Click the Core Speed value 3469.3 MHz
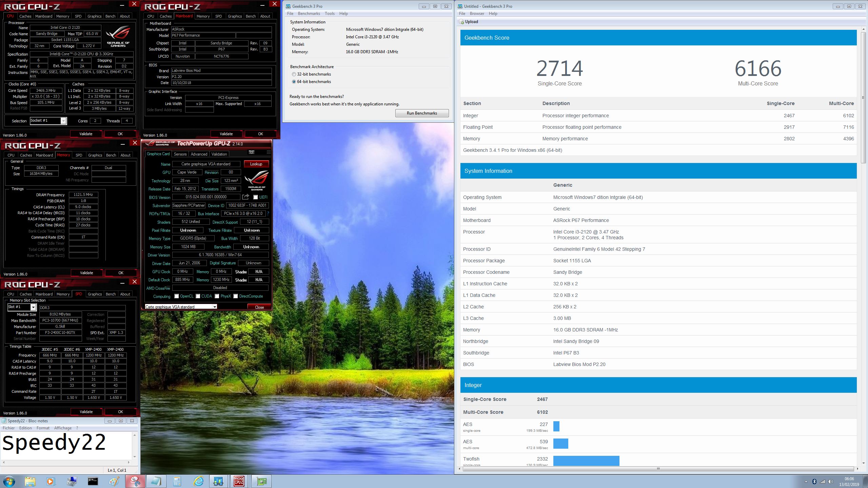Screen dimensions: 868x488 (x=46, y=90)
